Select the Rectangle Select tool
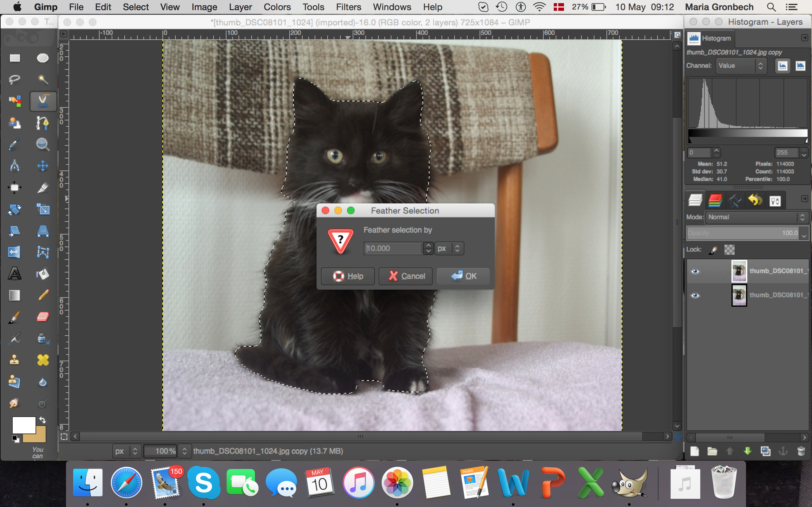 click(14, 58)
